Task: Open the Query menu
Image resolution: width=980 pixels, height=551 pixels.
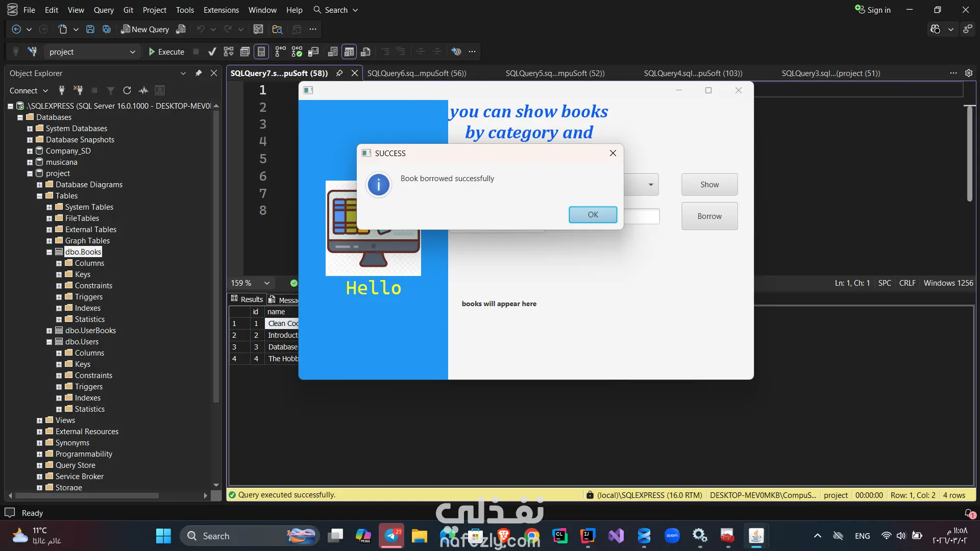Action: tap(104, 10)
